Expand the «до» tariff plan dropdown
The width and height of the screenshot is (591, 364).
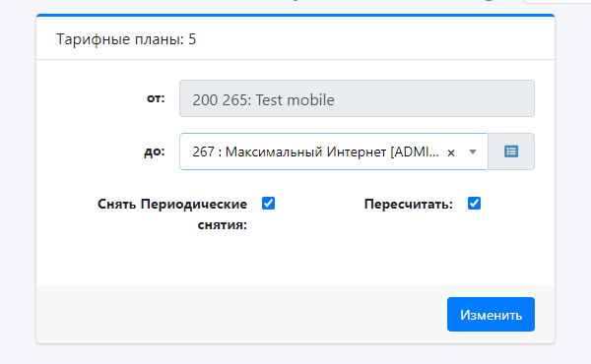tap(334, 152)
